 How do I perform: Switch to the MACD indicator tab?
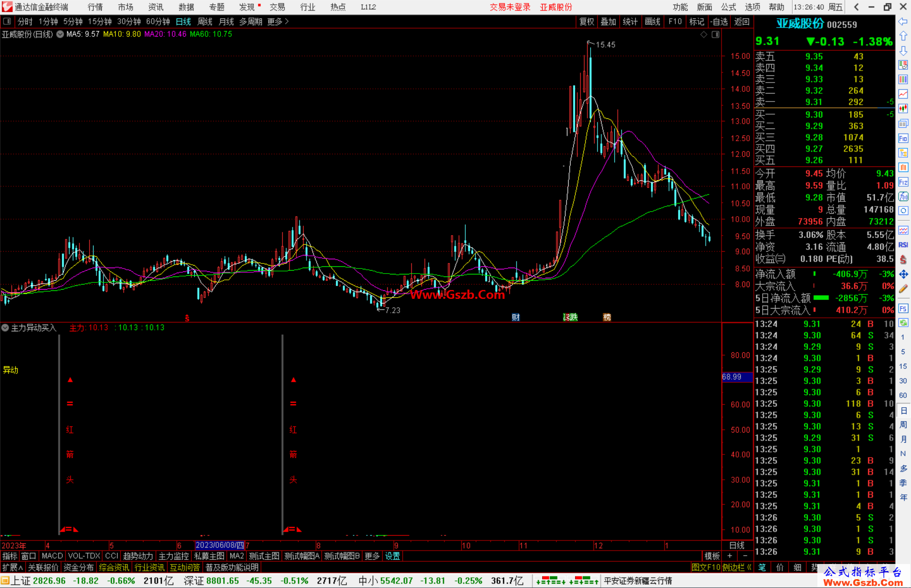(52, 556)
